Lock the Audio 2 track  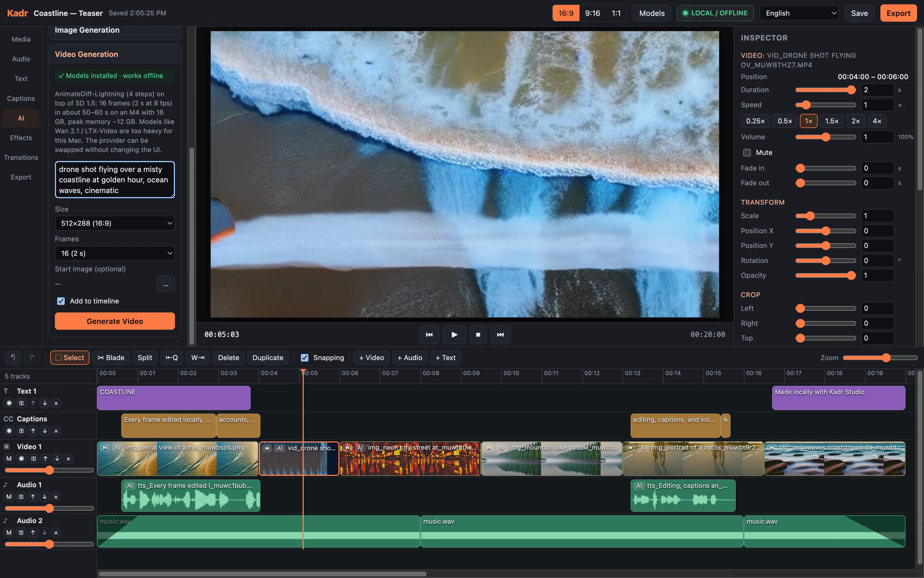click(21, 533)
